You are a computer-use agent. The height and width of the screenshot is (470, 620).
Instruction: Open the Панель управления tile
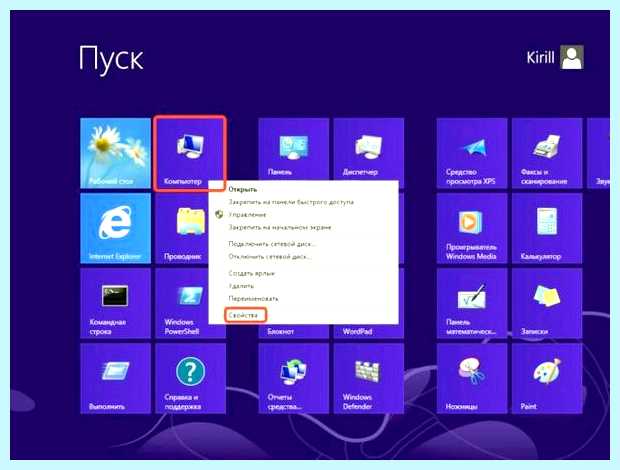point(293,149)
